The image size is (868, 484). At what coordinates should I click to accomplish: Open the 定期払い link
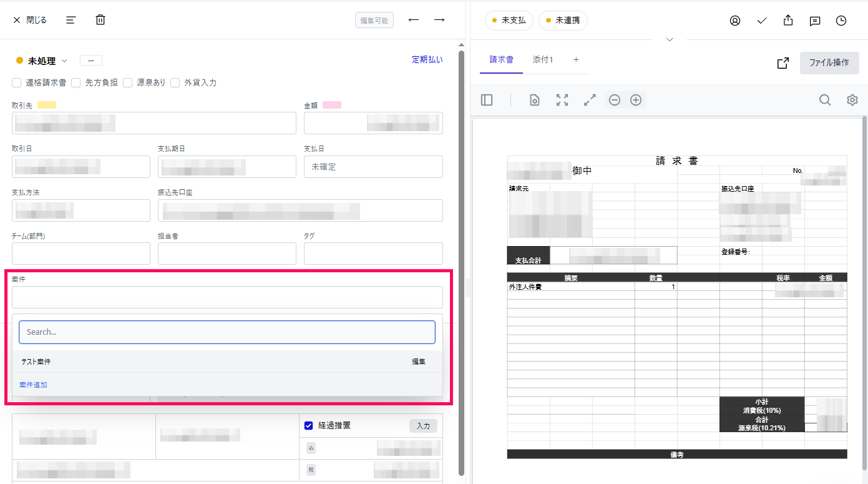tap(427, 60)
